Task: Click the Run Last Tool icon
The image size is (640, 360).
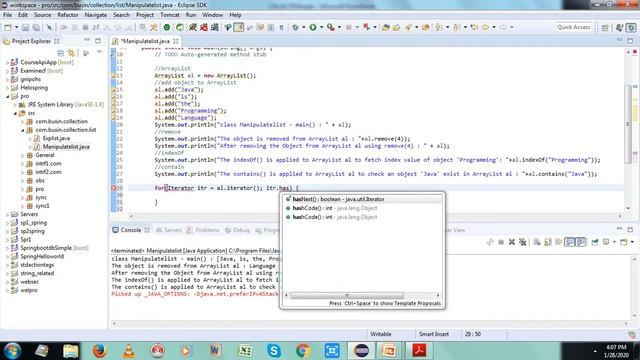Action: (331, 27)
